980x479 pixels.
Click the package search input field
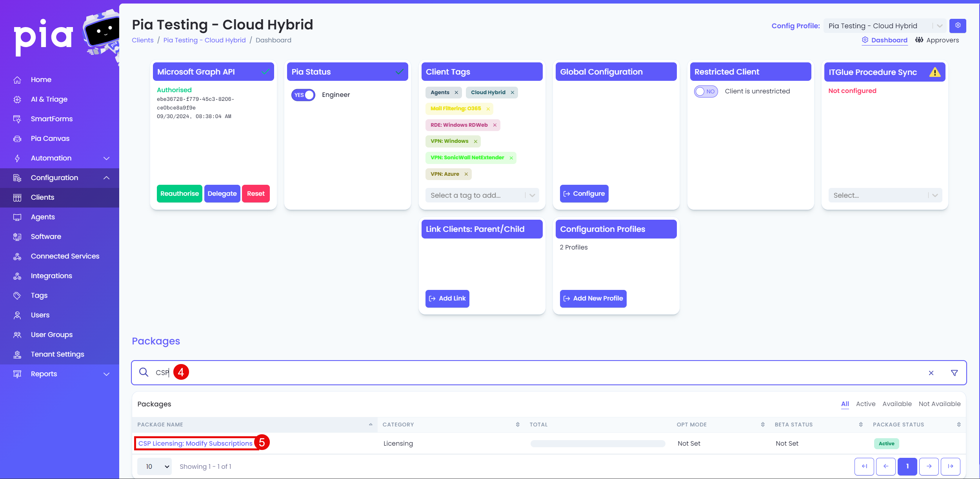(x=549, y=373)
